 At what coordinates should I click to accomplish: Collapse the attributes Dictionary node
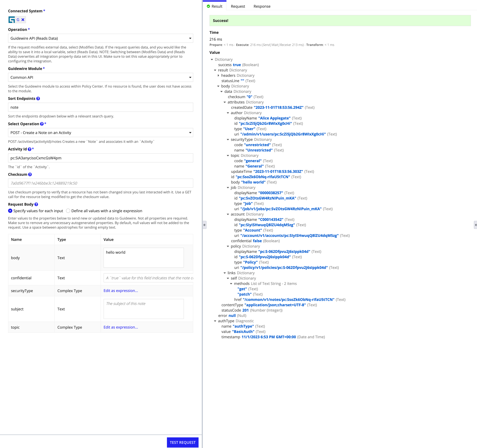click(225, 102)
